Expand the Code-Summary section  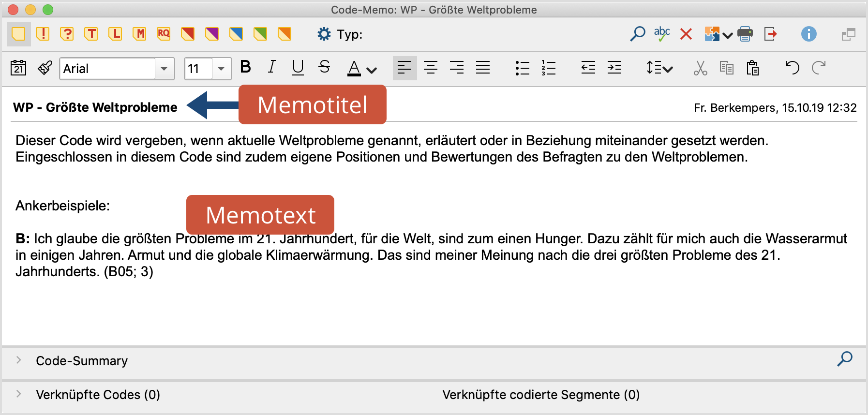[18, 360]
